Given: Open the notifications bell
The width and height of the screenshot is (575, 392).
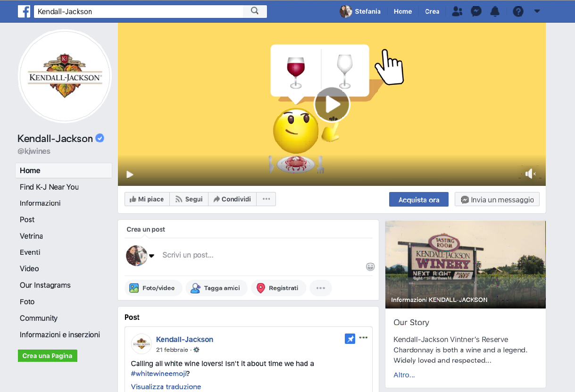Looking at the screenshot, I should (495, 11).
